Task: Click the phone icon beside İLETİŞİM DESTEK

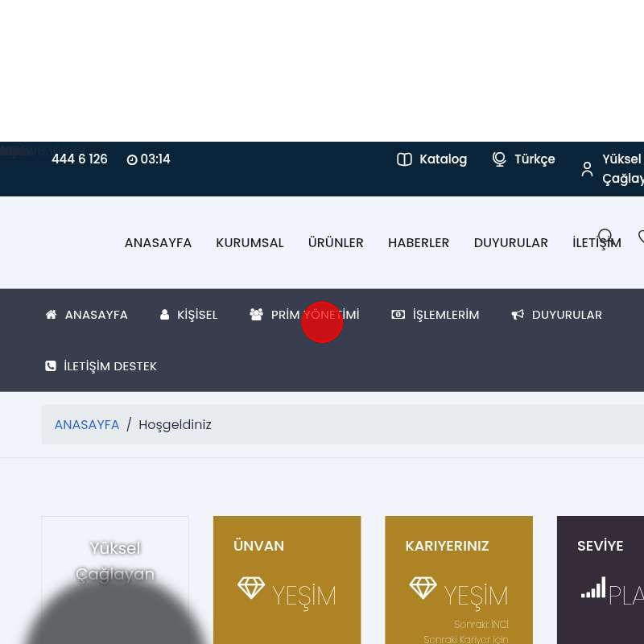Action: point(51,366)
